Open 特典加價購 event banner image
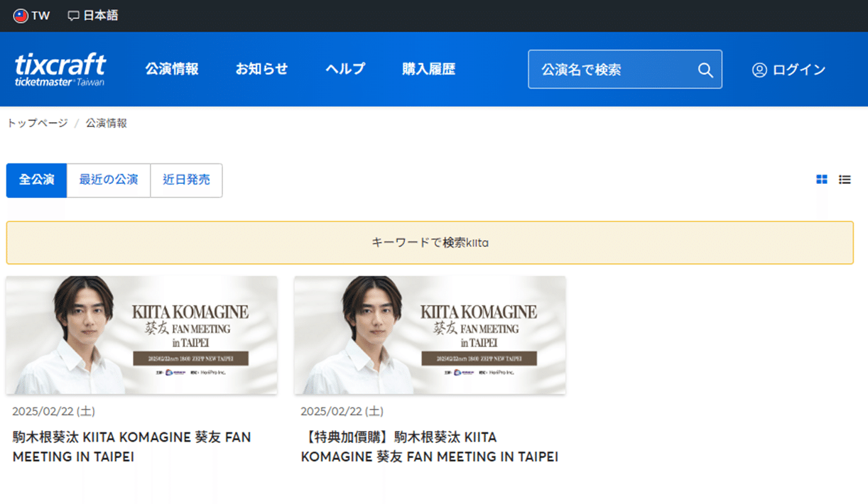Viewport: 868px width, 504px height. point(430,335)
